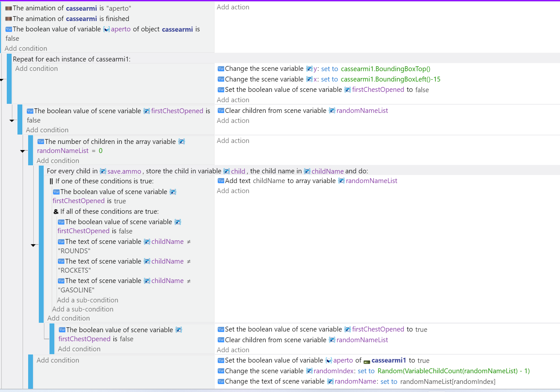Click the child variable icon in for-each event

[226, 171]
